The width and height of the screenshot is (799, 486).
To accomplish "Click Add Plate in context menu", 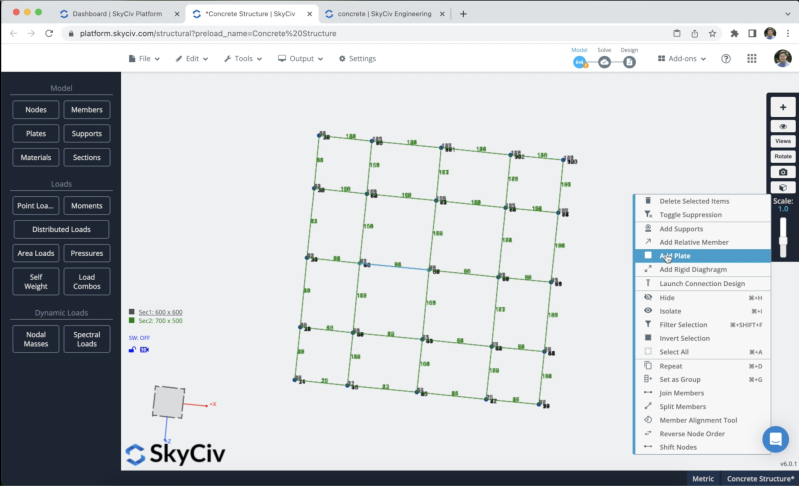I will (703, 256).
